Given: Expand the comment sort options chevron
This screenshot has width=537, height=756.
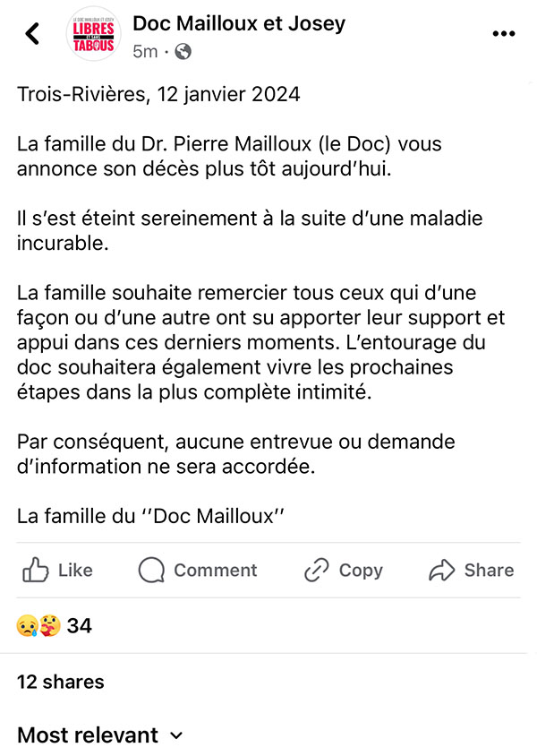Looking at the screenshot, I should (175, 736).
